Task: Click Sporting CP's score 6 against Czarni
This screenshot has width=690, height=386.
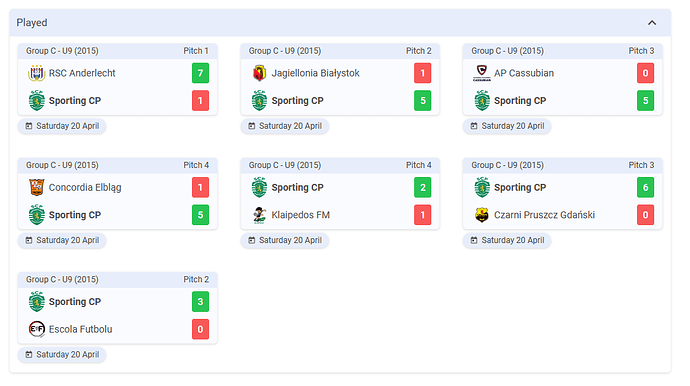Action: (x=646, y=187)
